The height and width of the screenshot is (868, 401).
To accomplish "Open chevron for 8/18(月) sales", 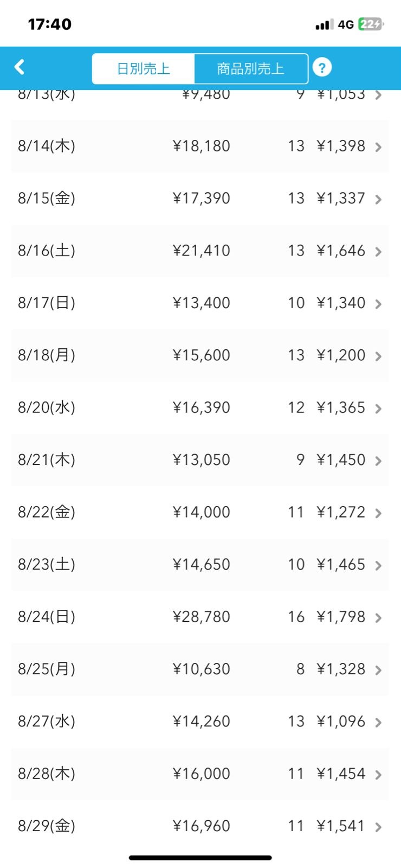I will tap(378, 356).
